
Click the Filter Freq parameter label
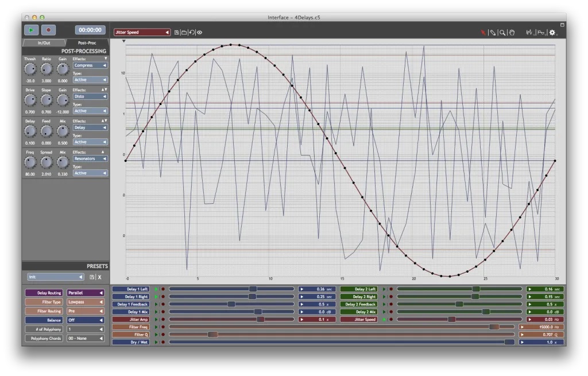point(131,327)
